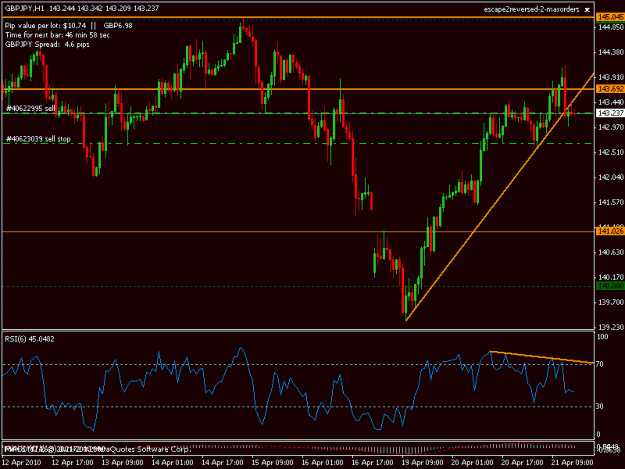Click the 15 Apr 09:00 time label
The height and width of the screenshot is (469, 625).
point(272,462)
